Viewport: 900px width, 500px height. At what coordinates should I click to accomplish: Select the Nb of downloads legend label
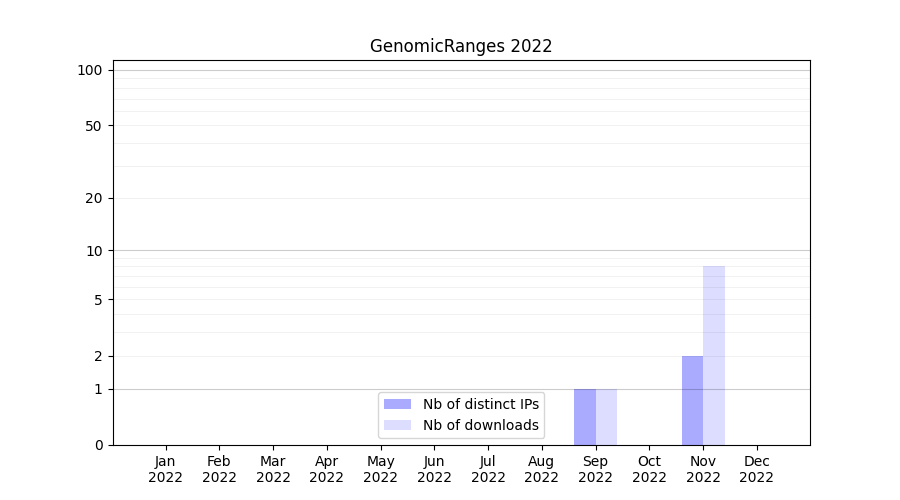[480, 425]
